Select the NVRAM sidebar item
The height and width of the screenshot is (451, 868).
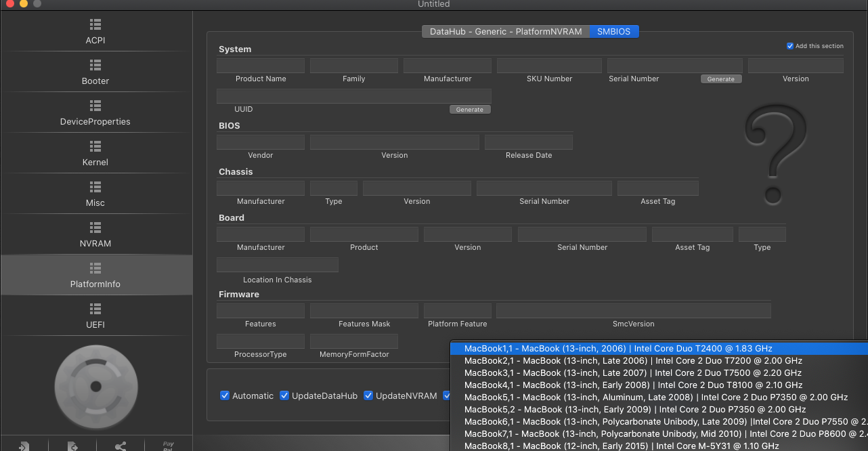[x=95, y=235]
